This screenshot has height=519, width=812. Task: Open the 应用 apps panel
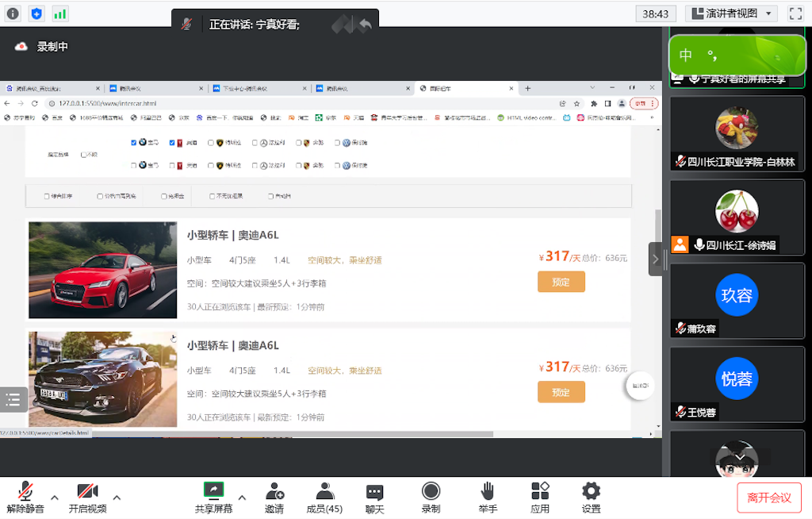(539, 498)
